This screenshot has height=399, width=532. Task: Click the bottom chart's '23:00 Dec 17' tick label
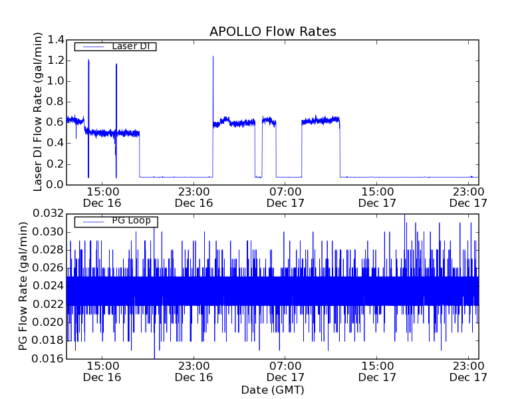point(468,372)
